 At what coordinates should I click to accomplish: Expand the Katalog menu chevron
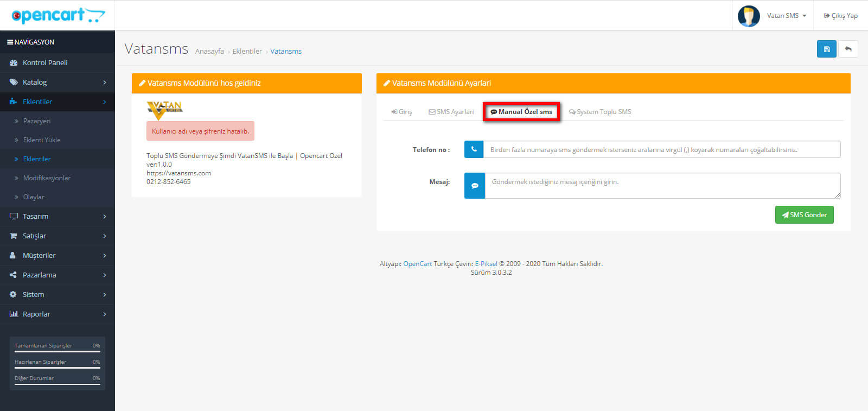pos(105,83)
